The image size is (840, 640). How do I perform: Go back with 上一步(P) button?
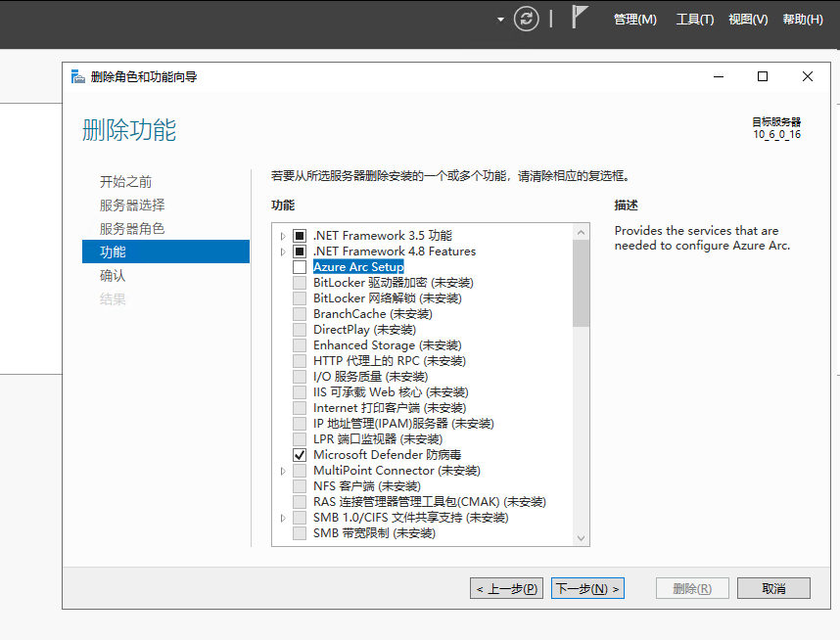coord(506,588)
